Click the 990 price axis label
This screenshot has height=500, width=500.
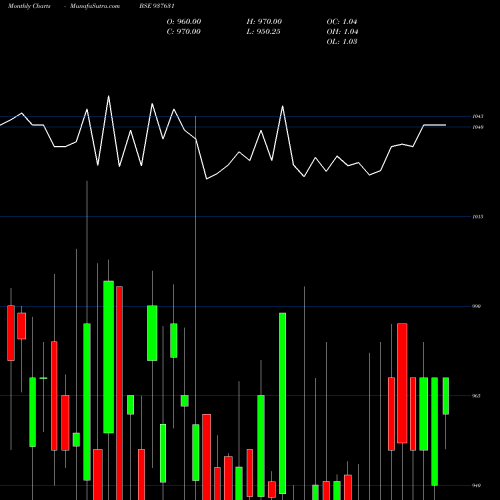[x=477, y=306]
